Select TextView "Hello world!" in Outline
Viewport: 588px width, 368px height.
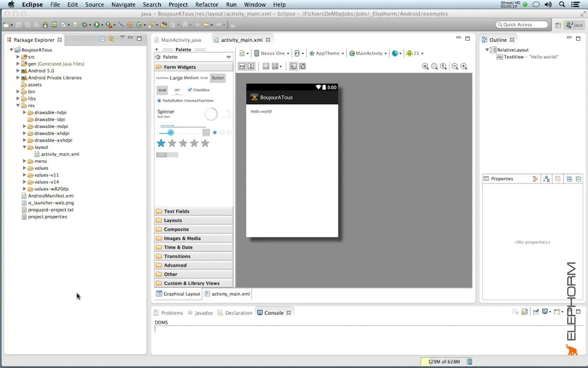click(x=527, y=57)
